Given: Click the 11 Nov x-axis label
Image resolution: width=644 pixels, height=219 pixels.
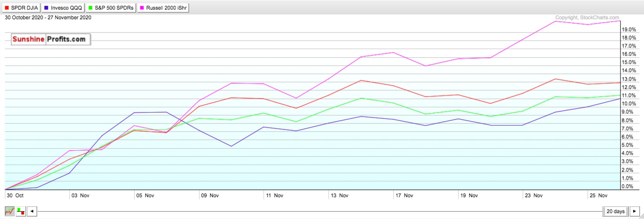Looking at the screenshot, I should (274, 196).
